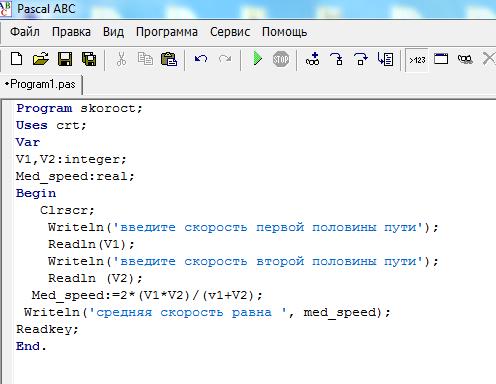Open the Сервис menu
The height and width of the screenshot is (384, 496).
pos(230,32)
